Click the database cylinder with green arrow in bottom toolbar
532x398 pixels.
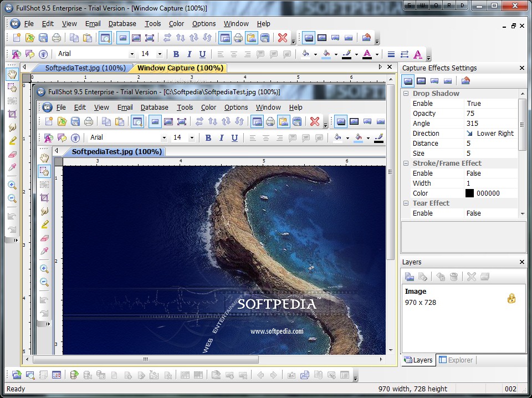click(x=74, y=375)
